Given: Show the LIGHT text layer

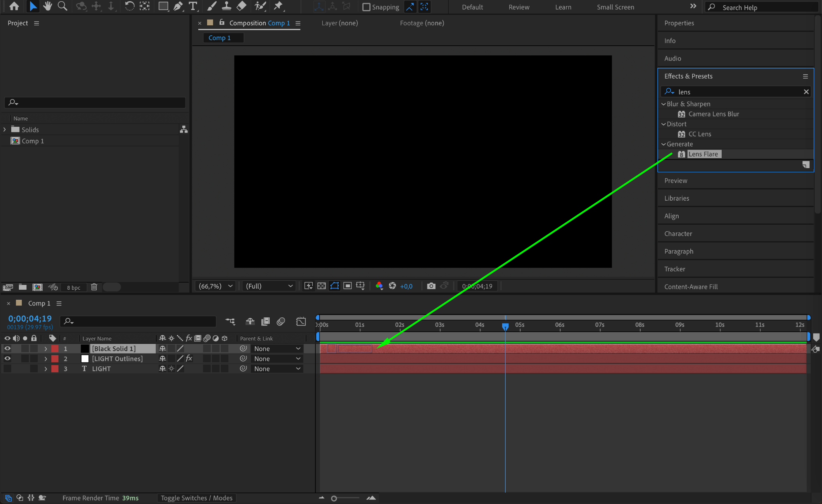Looking at the screenshot, I should point(7,369).
